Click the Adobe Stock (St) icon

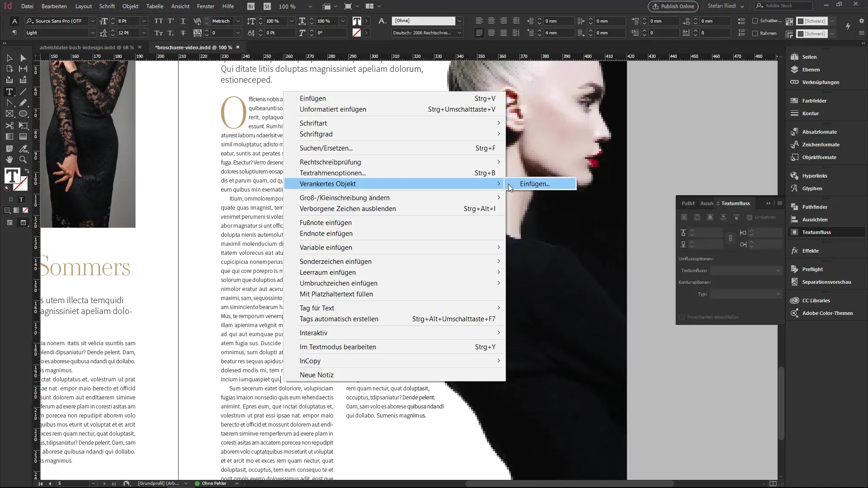(x=267, y=6)
